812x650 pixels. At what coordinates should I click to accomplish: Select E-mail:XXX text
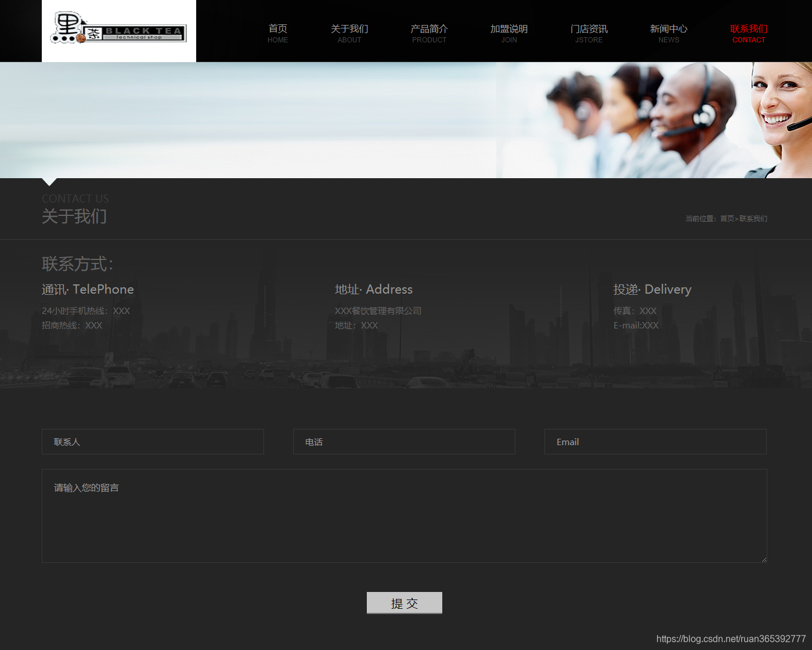[x=636, y=326]
